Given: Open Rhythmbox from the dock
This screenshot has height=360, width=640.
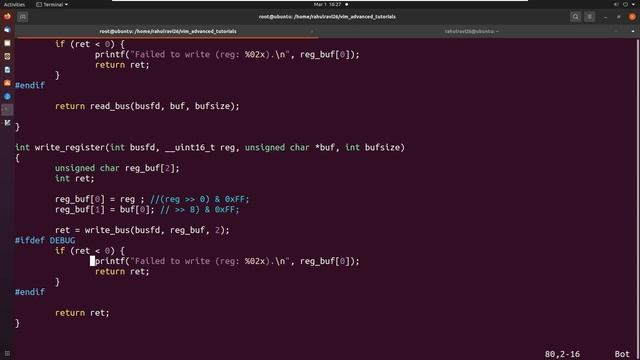Looking at the screenshot, I should coord(7,57).
